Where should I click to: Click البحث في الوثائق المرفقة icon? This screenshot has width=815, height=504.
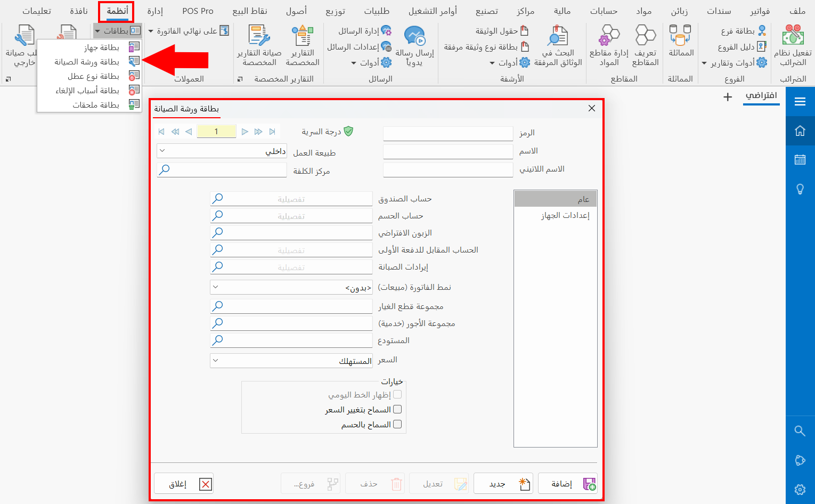pos(558,46)
